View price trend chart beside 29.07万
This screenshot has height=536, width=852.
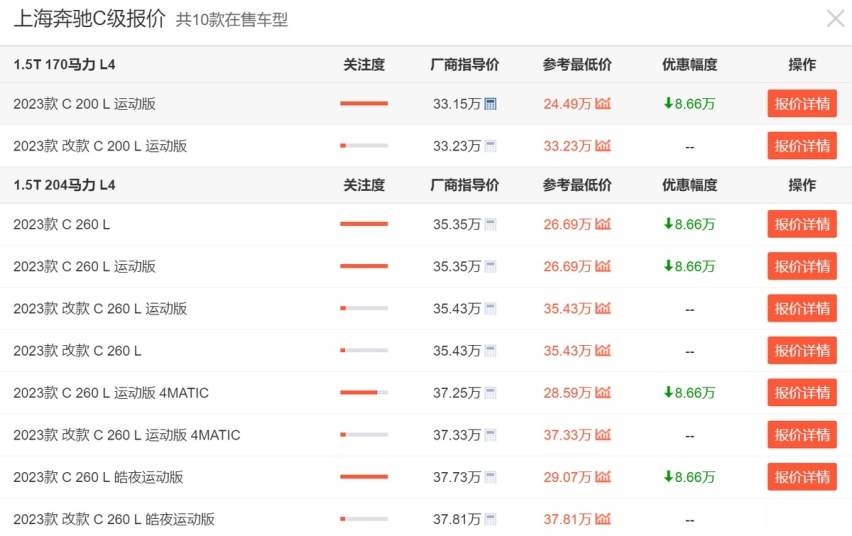click(x=603, y=476)
